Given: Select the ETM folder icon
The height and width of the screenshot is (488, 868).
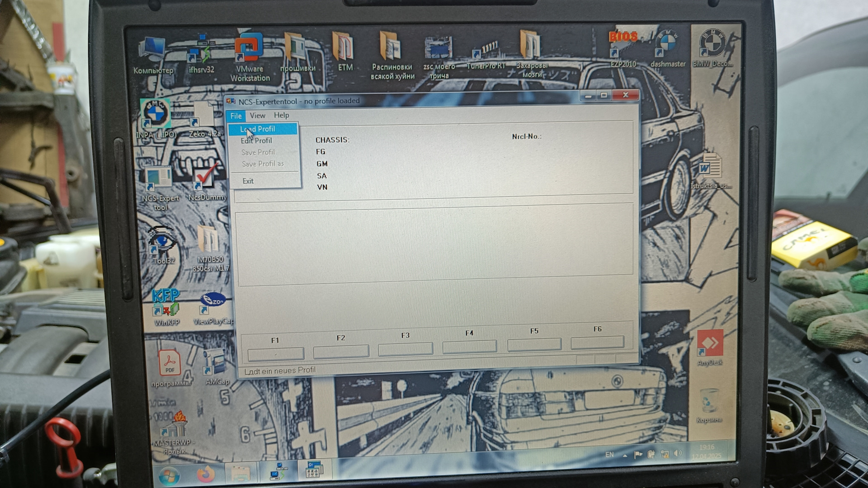Looking at the screenshot, I should point(344,51).
